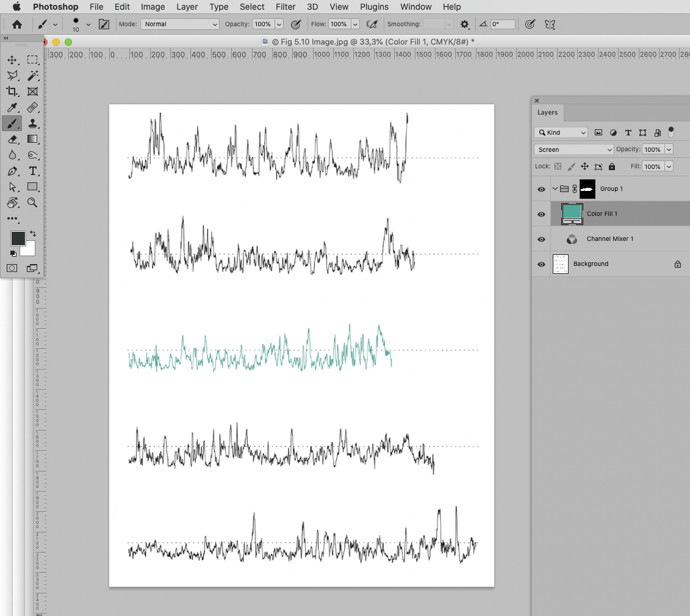Screen dimensions: 690x616
Task: Enable paint symmetry via the butterfly icon
Action: (x=549, y=24)
